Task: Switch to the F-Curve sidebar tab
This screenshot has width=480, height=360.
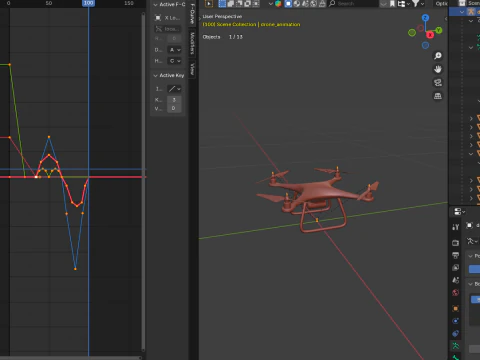Action: coord(192,14)
